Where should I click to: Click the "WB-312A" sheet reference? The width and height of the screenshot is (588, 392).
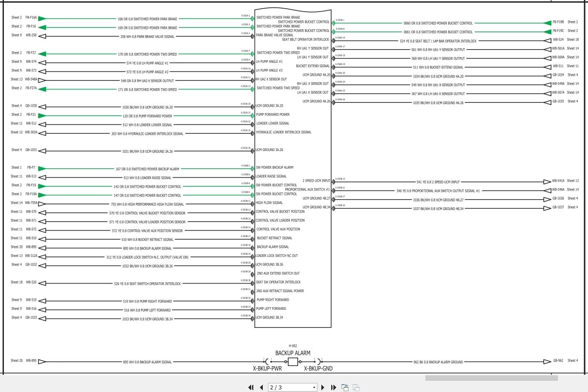(31, 256)
